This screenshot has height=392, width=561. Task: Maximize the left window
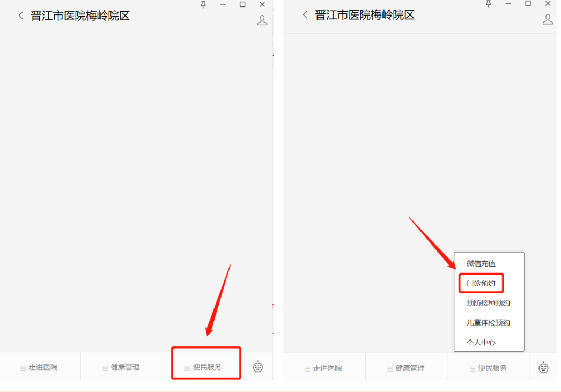point(242,4)
